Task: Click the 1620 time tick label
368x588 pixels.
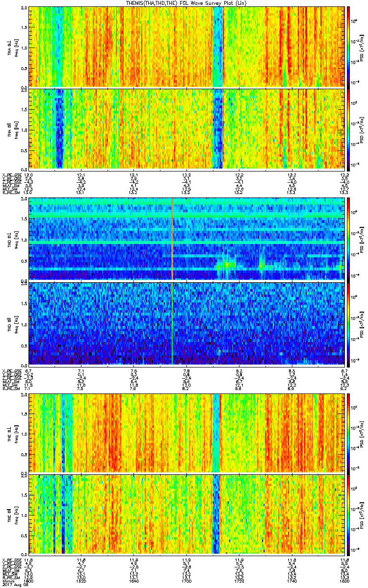Action: 81,580
